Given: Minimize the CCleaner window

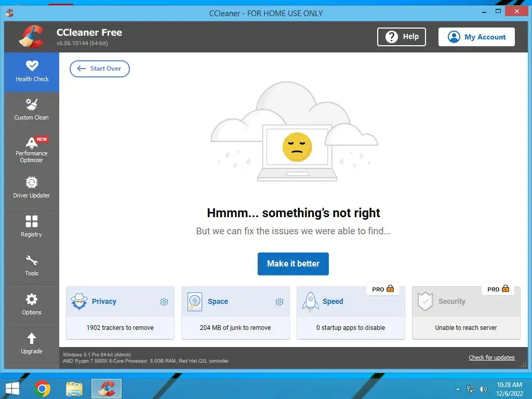Looking at the screenshot, I should click(x=484, y=11).
